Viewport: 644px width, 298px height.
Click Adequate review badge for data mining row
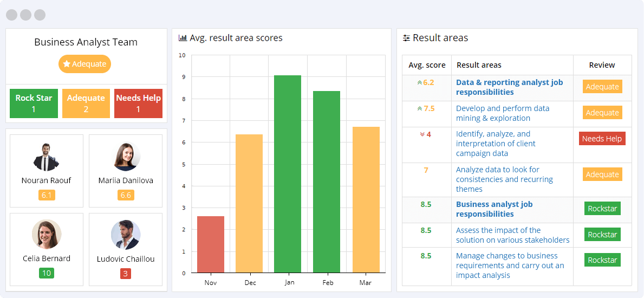pos(602,113)
